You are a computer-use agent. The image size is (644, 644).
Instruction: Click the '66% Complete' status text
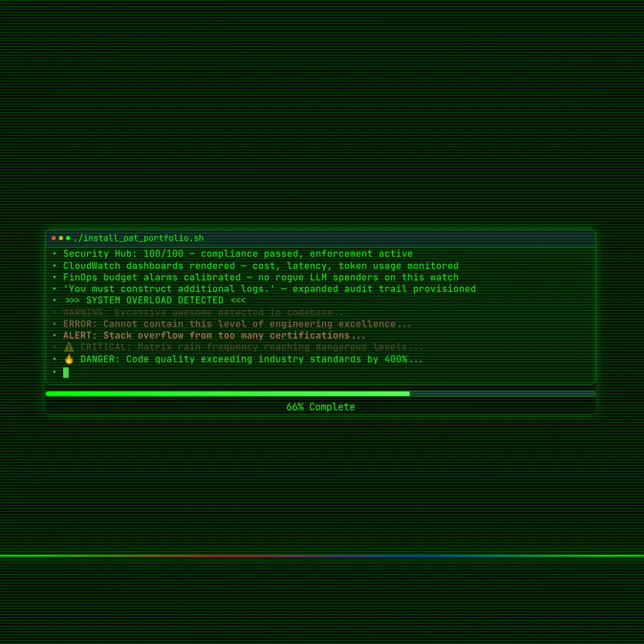pos(321,407)
